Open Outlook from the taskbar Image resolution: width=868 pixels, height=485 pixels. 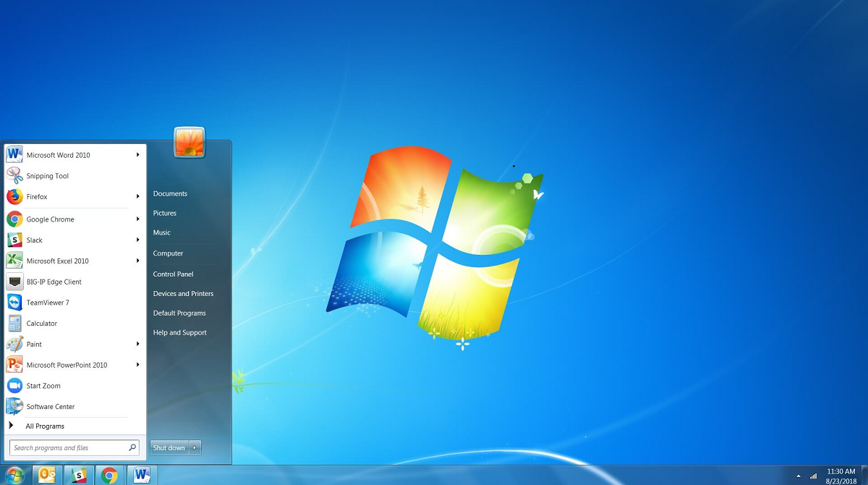pos(46,476)
